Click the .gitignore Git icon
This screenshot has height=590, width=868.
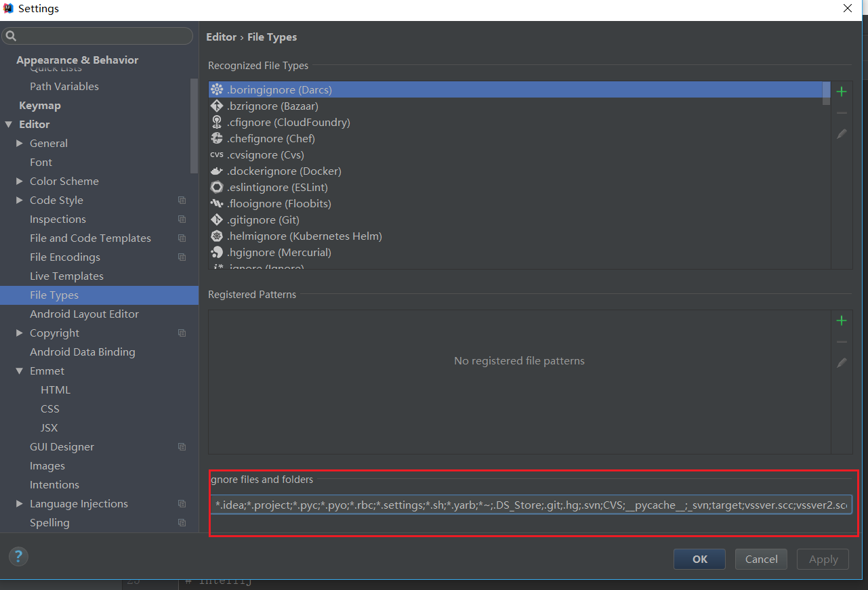217,219
